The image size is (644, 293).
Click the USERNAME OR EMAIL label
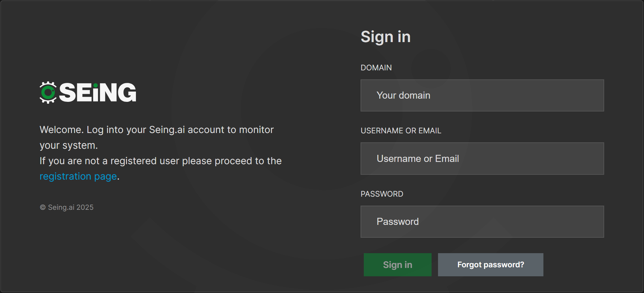pyautogui.click(x=401, y=131)
